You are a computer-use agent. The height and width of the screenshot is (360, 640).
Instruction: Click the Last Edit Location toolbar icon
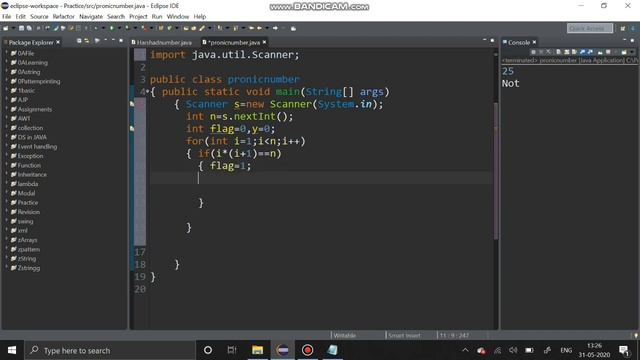tap(251, 28)
